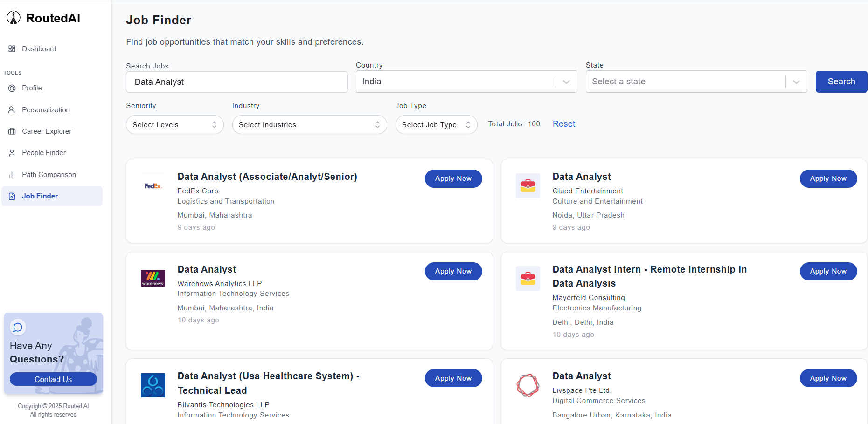Click the chat bubble icon

point(18,327)
